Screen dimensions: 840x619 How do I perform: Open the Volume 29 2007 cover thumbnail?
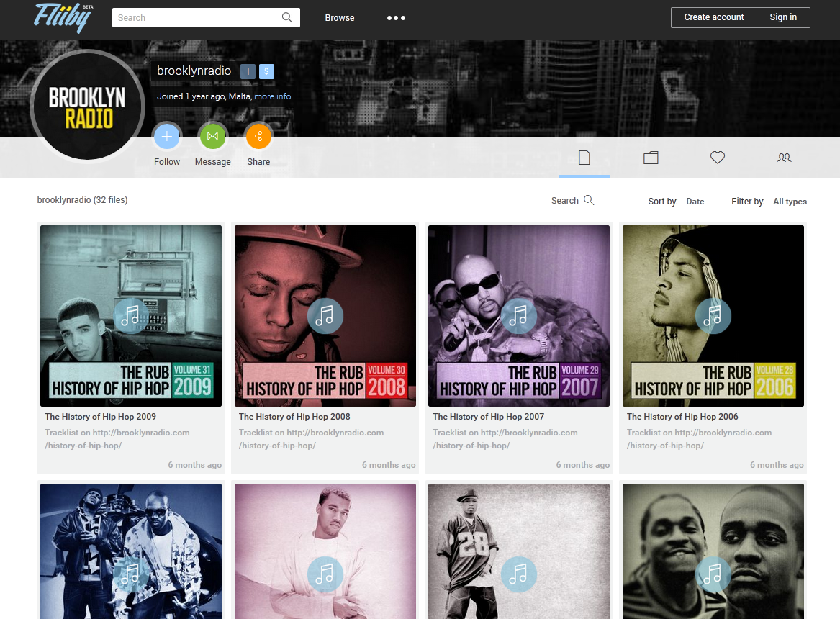518,316
